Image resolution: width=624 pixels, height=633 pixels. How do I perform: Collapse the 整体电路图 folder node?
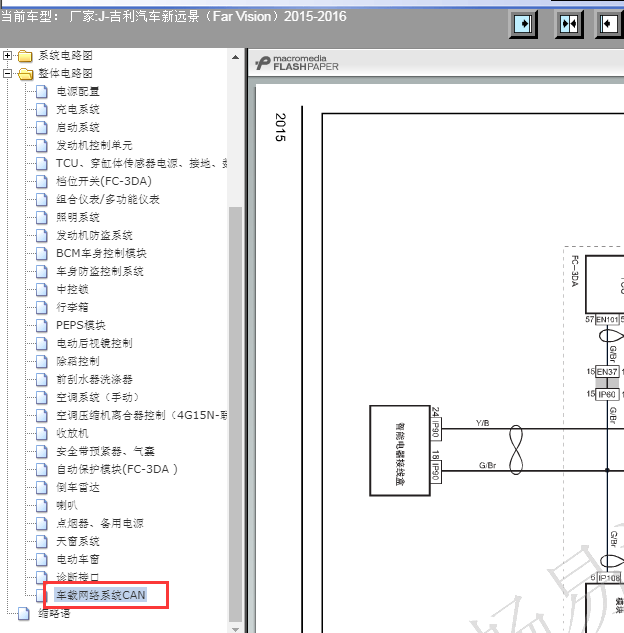point(7,73)
